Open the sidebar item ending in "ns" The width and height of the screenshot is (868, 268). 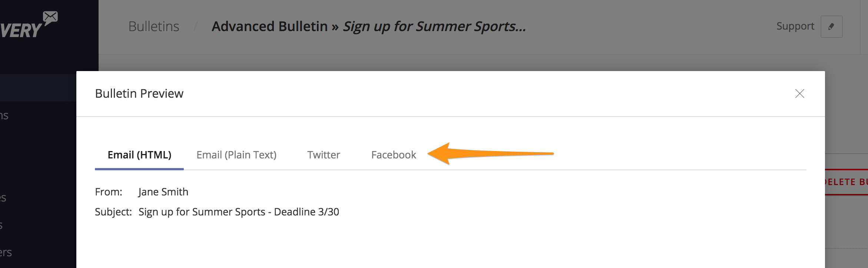tap(4, 116)
